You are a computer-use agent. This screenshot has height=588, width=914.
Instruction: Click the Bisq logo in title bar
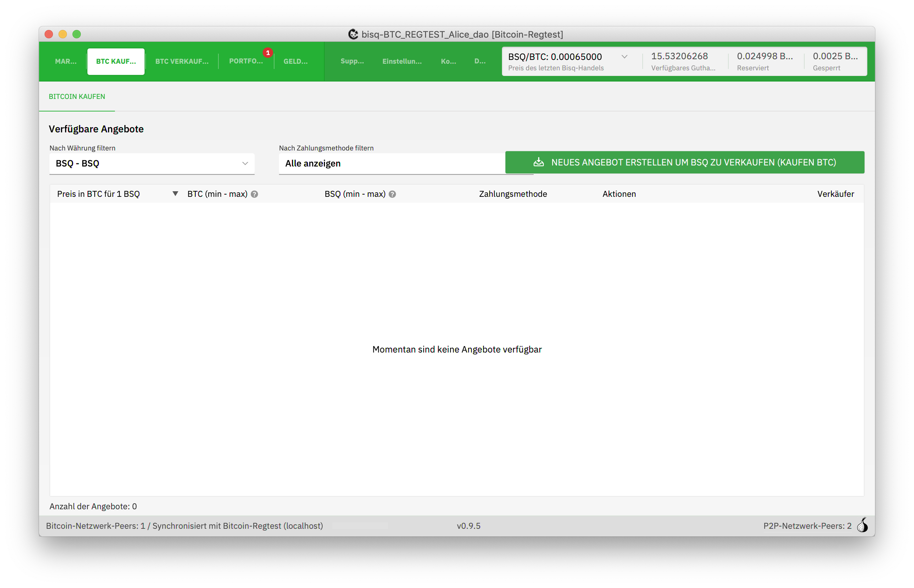tap(353, 34)
